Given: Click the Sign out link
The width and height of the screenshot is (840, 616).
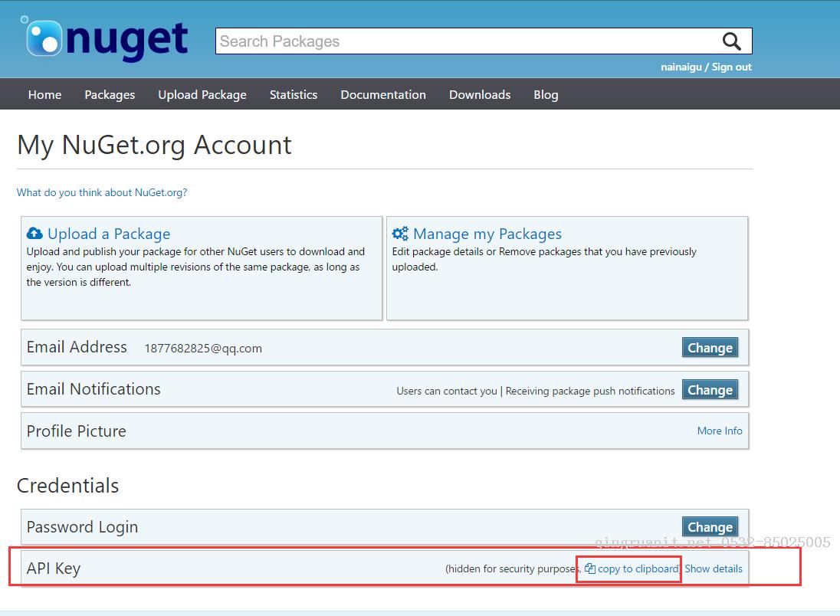Looking at the screenshot, I should [x=731, y=67].
